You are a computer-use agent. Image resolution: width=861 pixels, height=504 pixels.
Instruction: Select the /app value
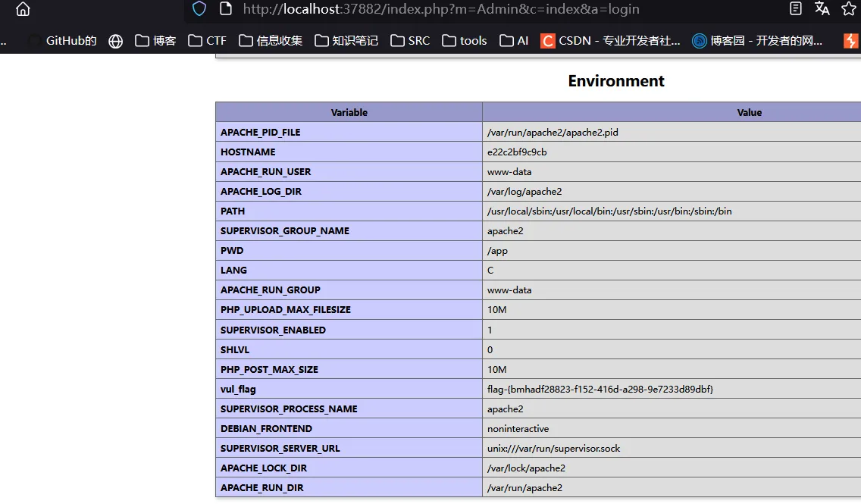point(497,251)
